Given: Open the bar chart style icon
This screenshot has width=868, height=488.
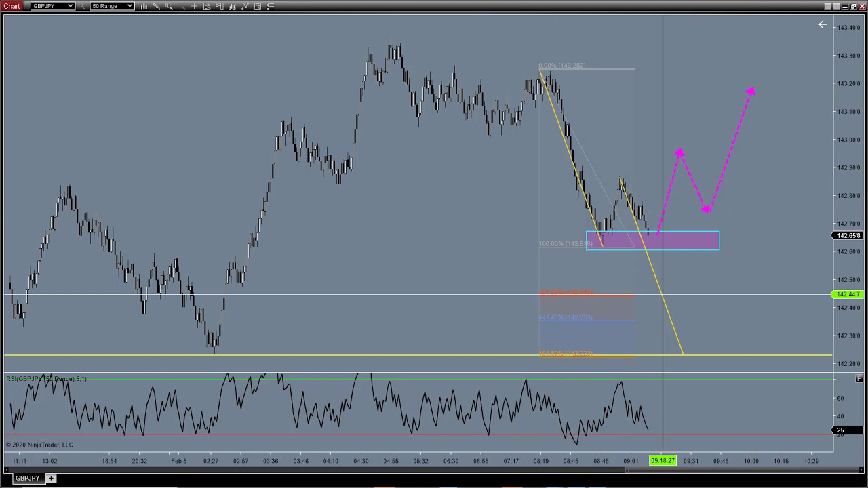Looking at the screenshot, I should coord(143,6).
